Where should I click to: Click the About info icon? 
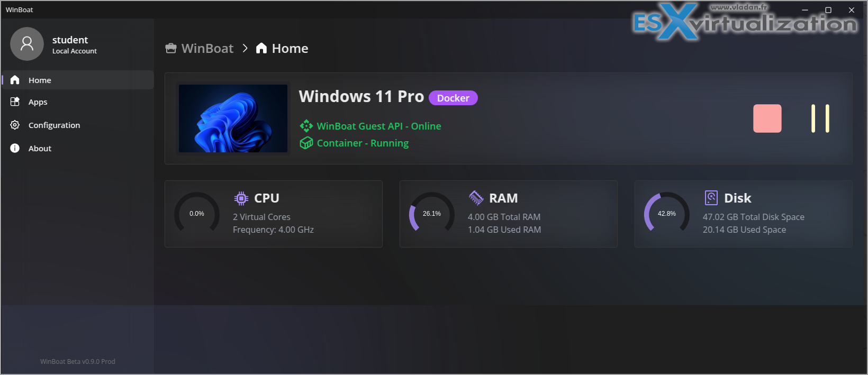click(15, 149)
